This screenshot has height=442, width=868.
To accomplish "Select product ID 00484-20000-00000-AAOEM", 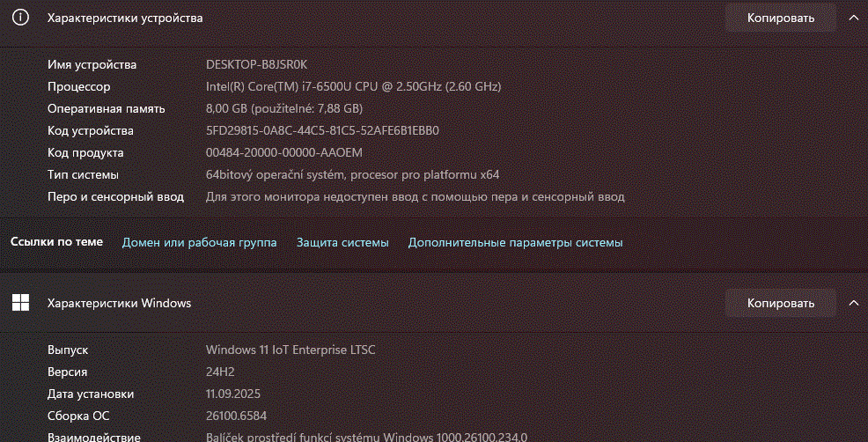I will click(284, 152).
